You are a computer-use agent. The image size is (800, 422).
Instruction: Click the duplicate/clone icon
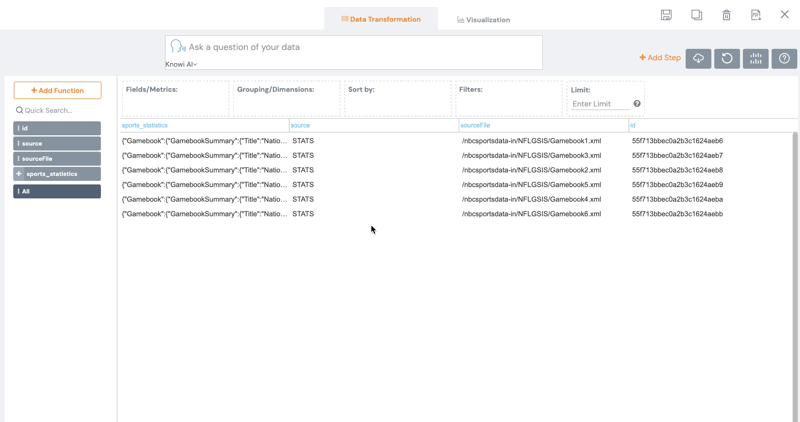pyautogui.click(x=696, y=15)
